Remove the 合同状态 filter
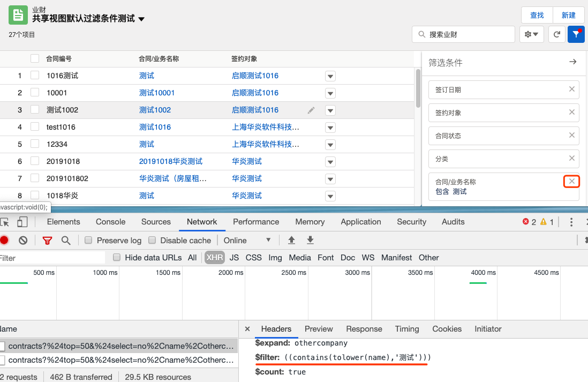588x382 pixels. (x=571, y=135)
